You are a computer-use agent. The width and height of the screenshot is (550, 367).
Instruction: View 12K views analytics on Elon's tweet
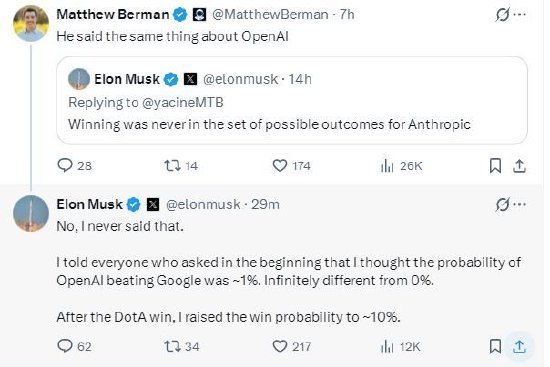[400, 347]
